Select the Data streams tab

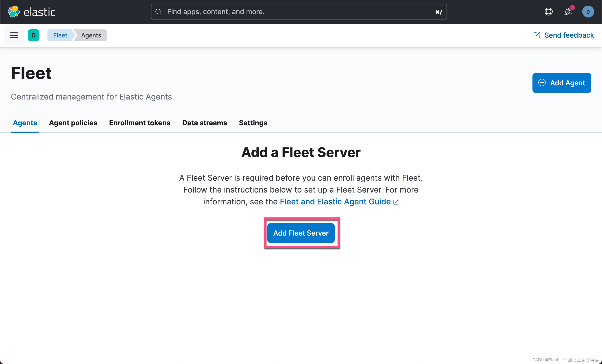click(x=204, y=123)
